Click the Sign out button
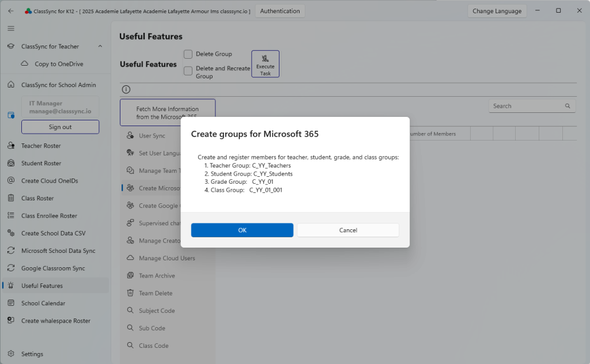The height and width of the screenshot is (364, 590). click(x=60, y=127)
